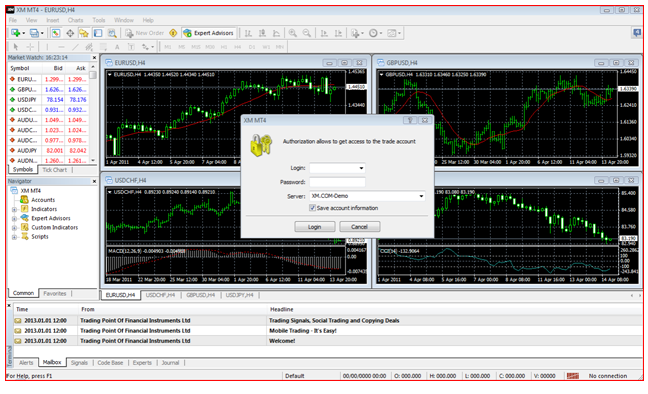Toggle the Auto Scroll toolbar icon
The width and height of the screenshot is (648, 394).
pos(324,33)
